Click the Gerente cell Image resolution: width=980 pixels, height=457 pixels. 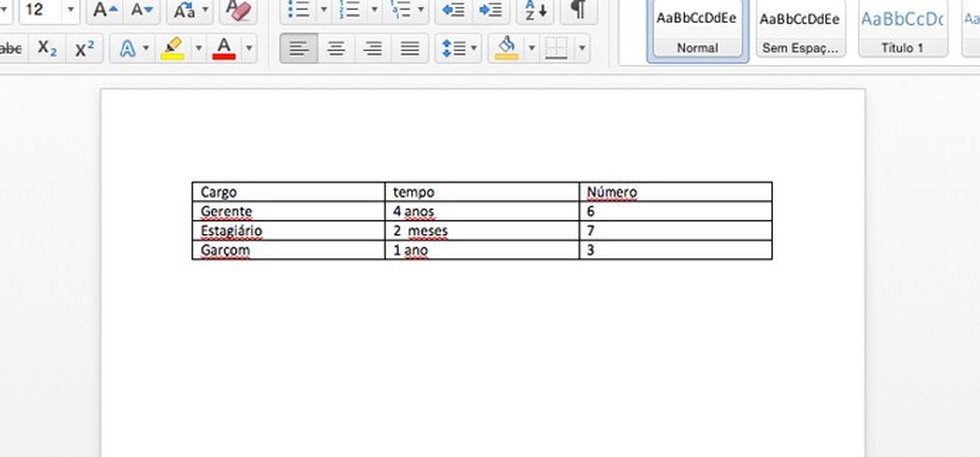(289, 211)
